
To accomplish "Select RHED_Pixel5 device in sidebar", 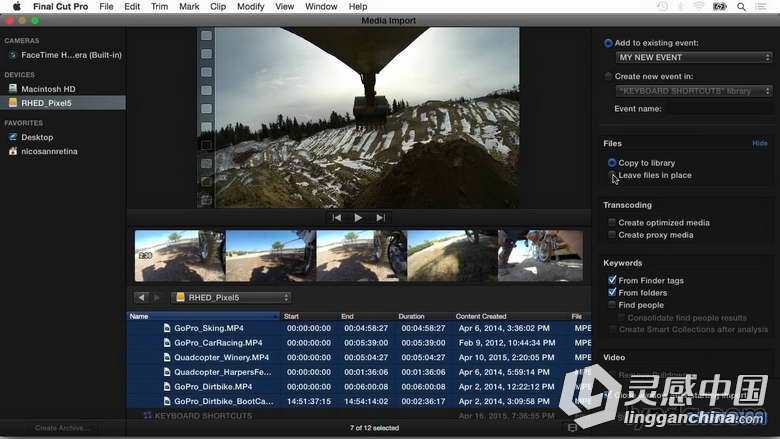I will click(x=63, y=103).
